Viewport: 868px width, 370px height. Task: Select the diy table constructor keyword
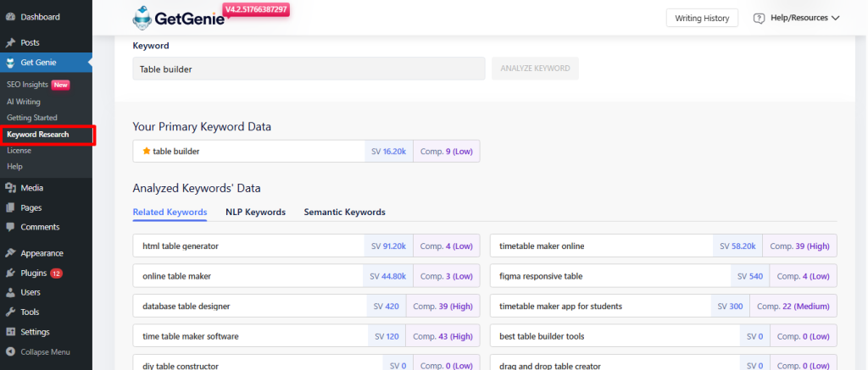(x=306, y=362)
